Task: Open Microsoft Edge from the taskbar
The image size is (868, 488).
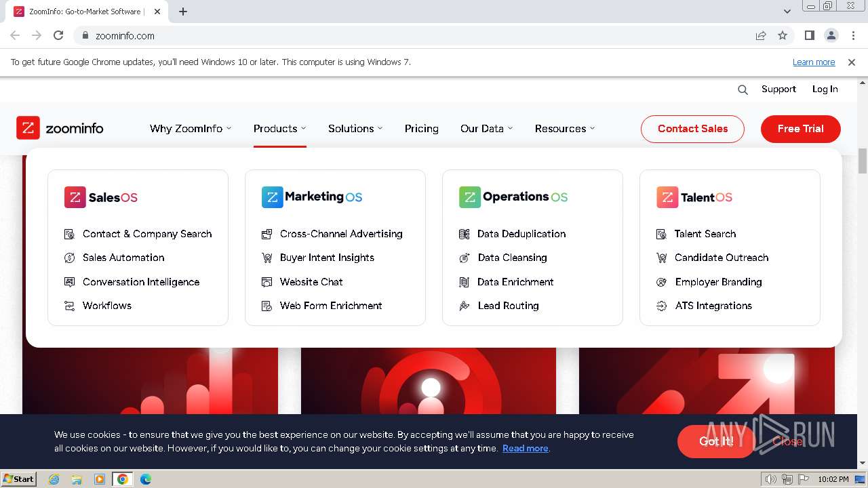Action: [x=145, y=479]
